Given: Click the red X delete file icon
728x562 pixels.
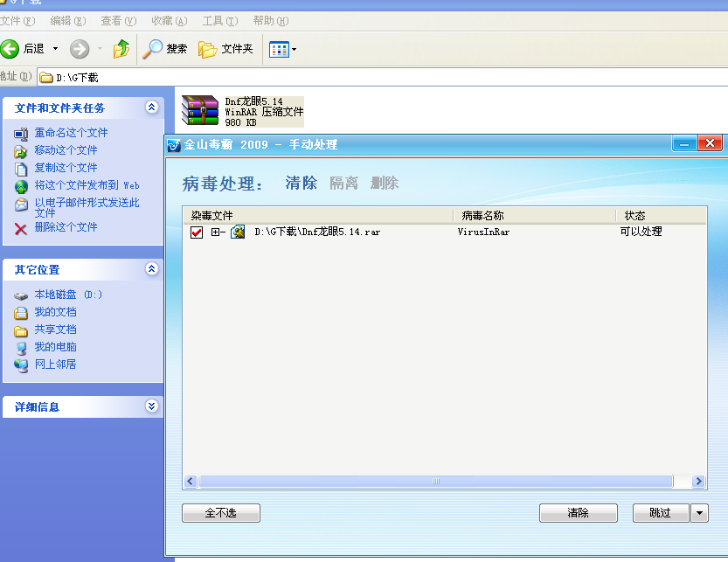Looking at the screenshot, I should [x=21, y=229].
